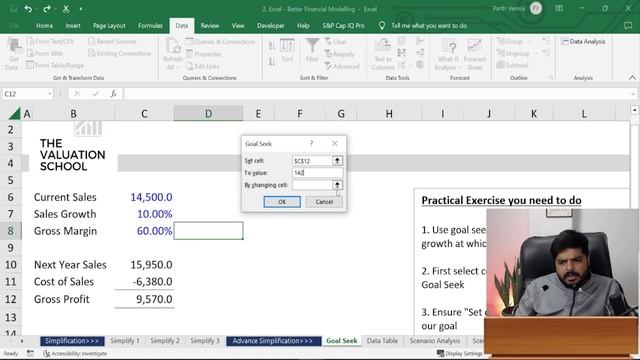Click OK in Goal Seek dialog
The image size is (640, 360).
pos(282,202)
